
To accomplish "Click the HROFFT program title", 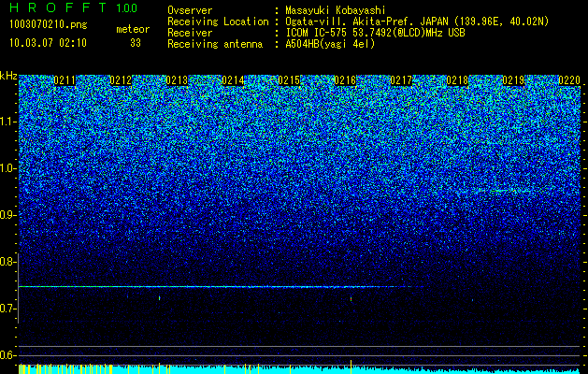I will coord(58,7).
